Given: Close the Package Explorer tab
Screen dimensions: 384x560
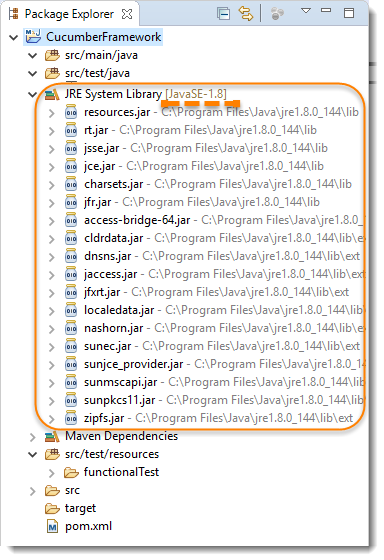Looking at the screenshot, I should pos(127,14).
